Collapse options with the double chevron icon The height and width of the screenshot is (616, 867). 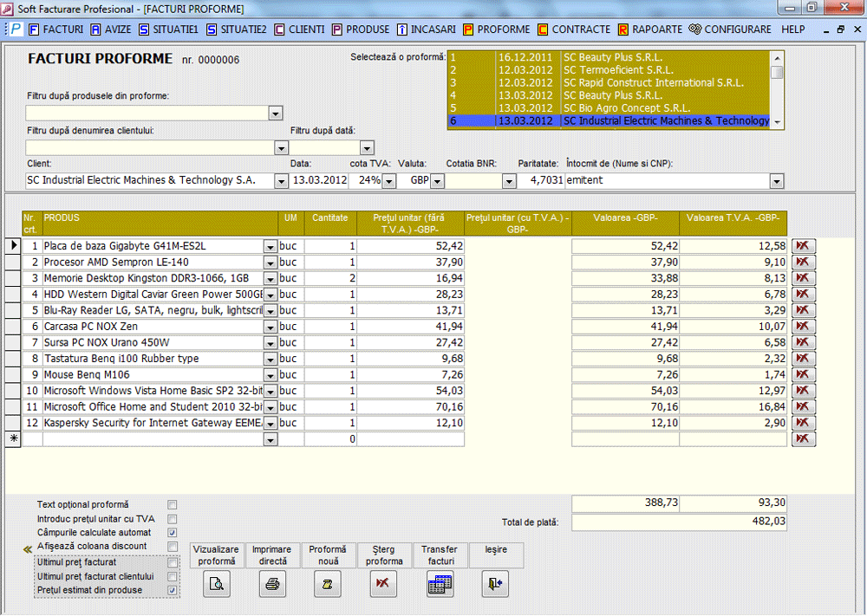[x=27, y=549]
